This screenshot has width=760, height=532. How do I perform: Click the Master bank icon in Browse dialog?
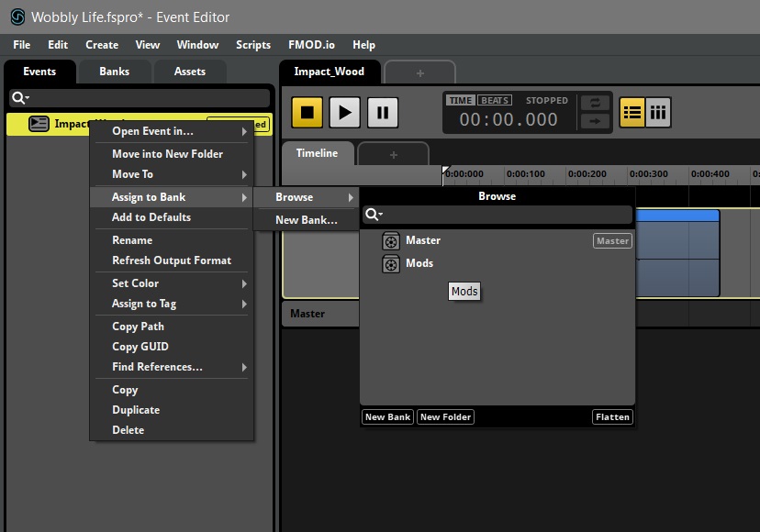389,240
